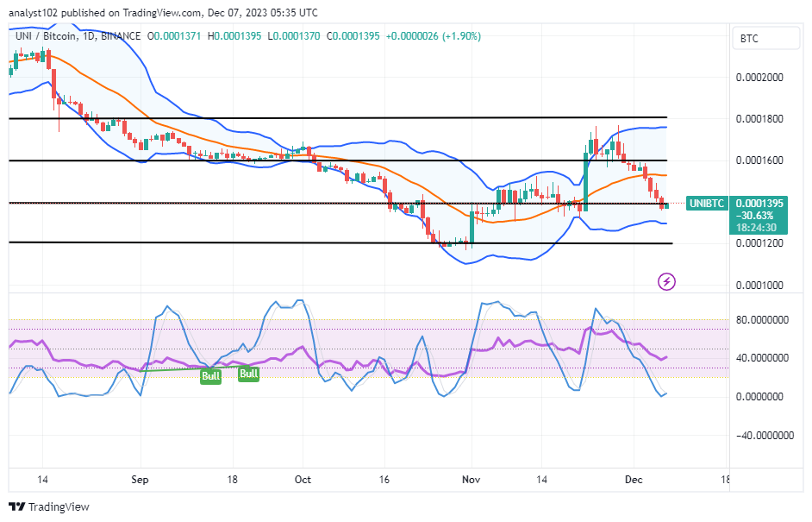Click the 0.0001200 price axis label
This screenshot has height=522, width=812.
759,243
